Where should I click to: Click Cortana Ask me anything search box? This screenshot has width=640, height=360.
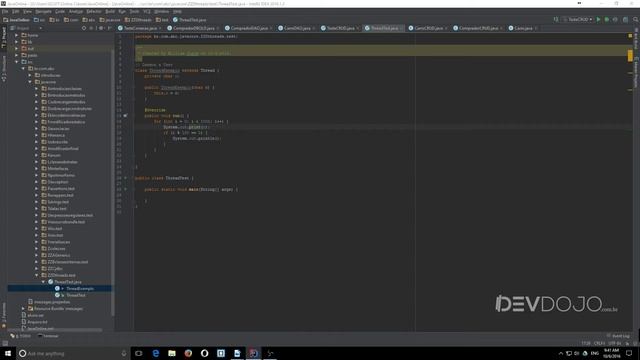tap(73, 353)
